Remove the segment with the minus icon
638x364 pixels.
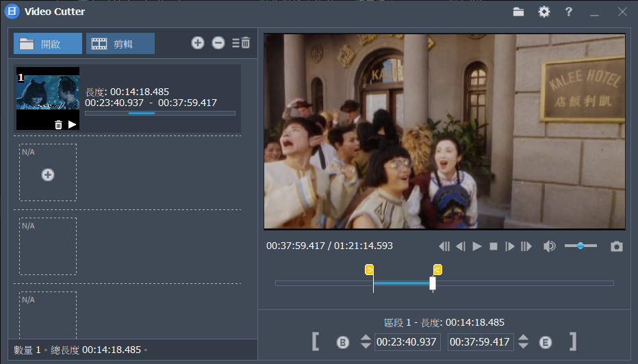pyautogui.click(x=218, y=42)
